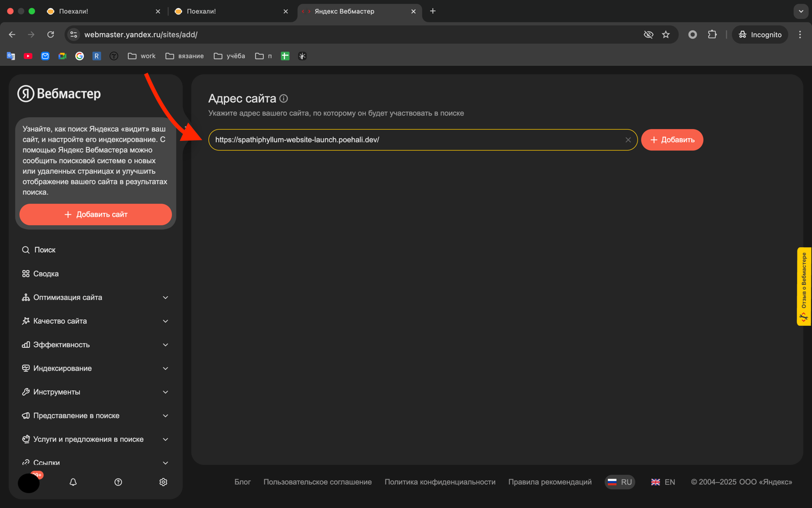Open a new browser tab
This screenshot has width=812, height=508.
(433, 11)
